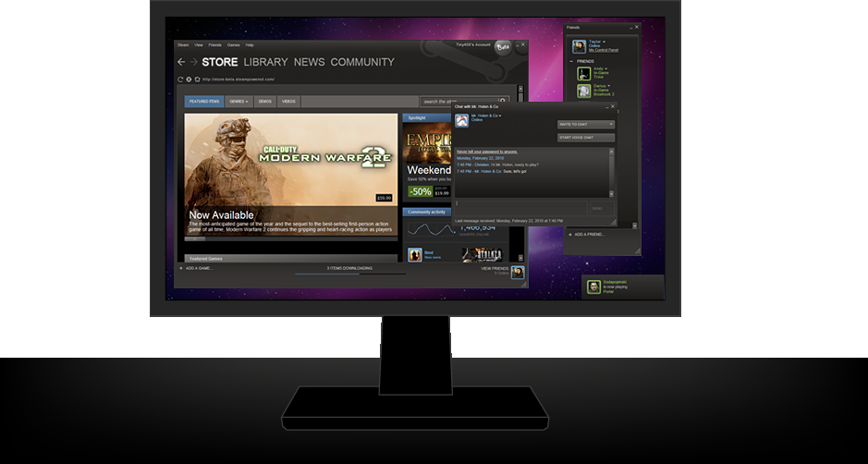Click the resize grip of the chat window
Image resolution: width=868 pixels, height=464 pixels.
pos(614,222)
